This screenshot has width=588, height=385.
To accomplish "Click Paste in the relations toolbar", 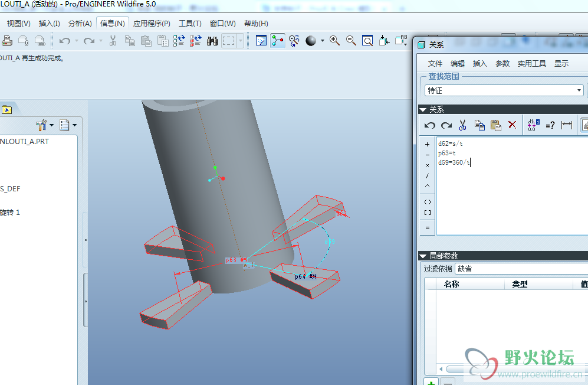I will pyautogui.click(x=496, y=125).
